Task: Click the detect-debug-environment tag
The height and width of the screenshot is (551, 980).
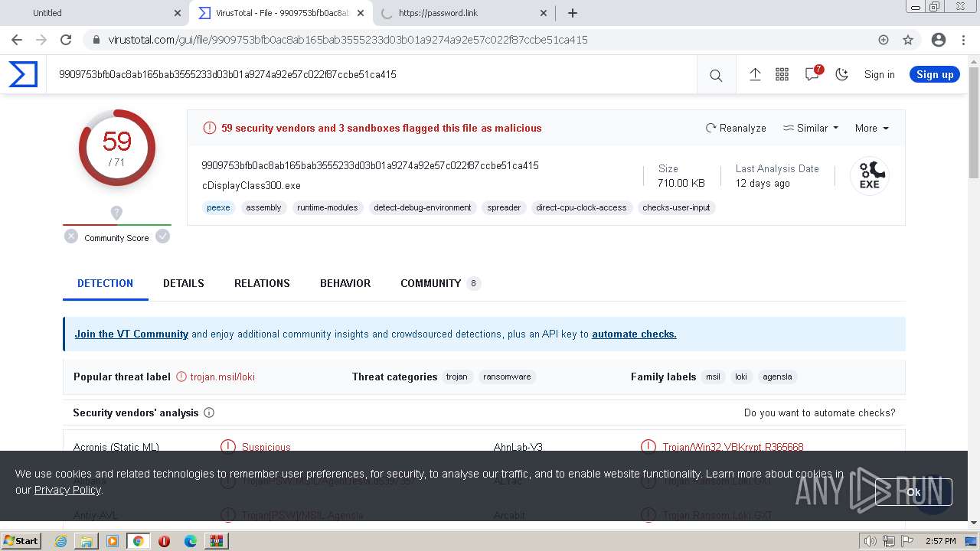Action: tap(423, 207)
